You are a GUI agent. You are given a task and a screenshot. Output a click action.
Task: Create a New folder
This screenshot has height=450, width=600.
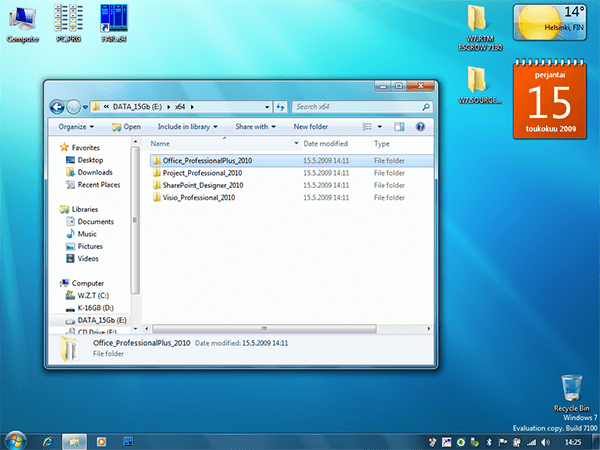click(x=311, y=127)
